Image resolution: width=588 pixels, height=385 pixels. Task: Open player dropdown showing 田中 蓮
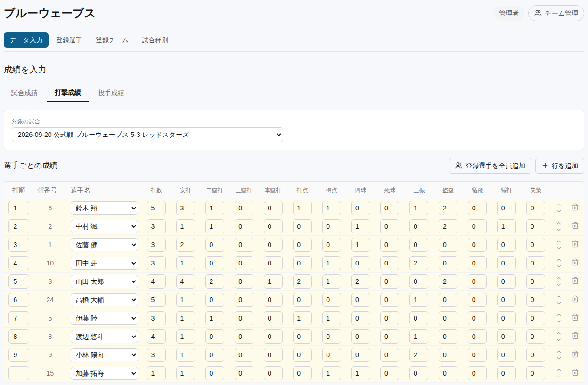[x=104, y=263]
